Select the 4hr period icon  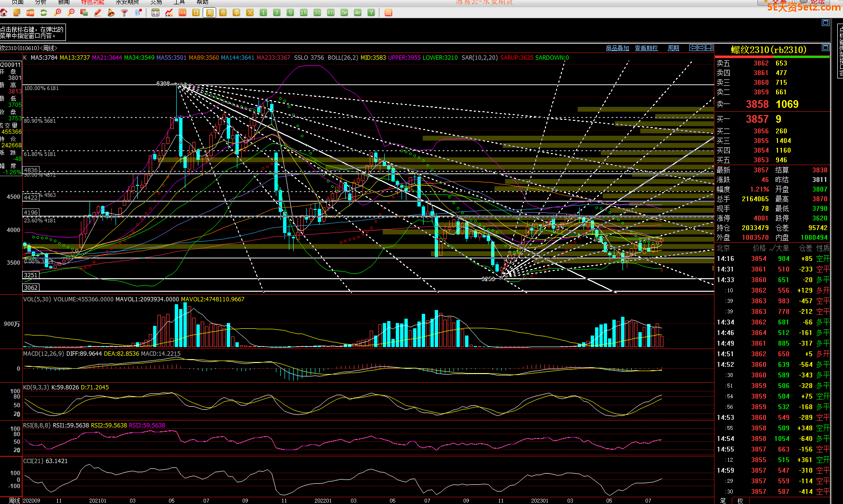[358, 13]
